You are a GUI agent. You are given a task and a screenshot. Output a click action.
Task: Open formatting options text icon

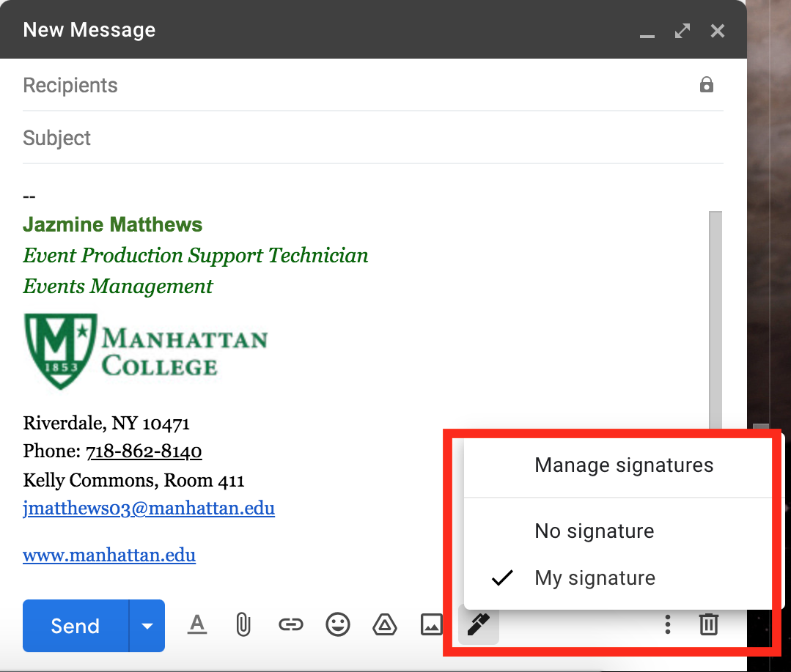tap(196, 625)
